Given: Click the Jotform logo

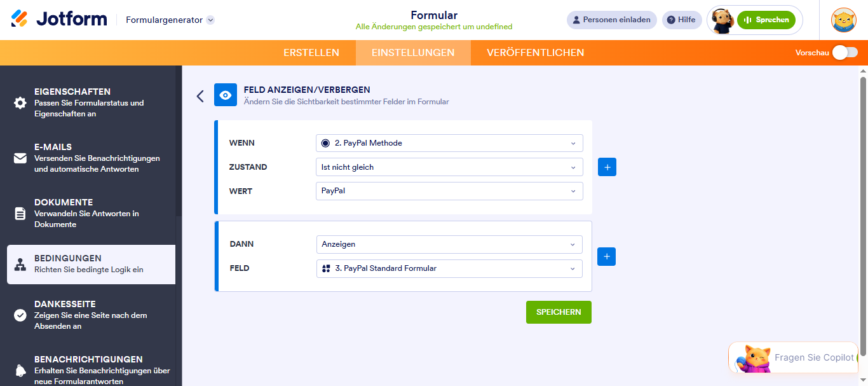Looking at the screenshot, I should 59,19.
